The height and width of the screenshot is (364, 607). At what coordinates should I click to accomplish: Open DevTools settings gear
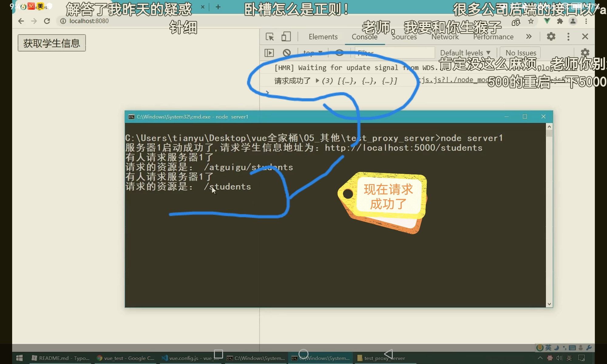[551, 37]
